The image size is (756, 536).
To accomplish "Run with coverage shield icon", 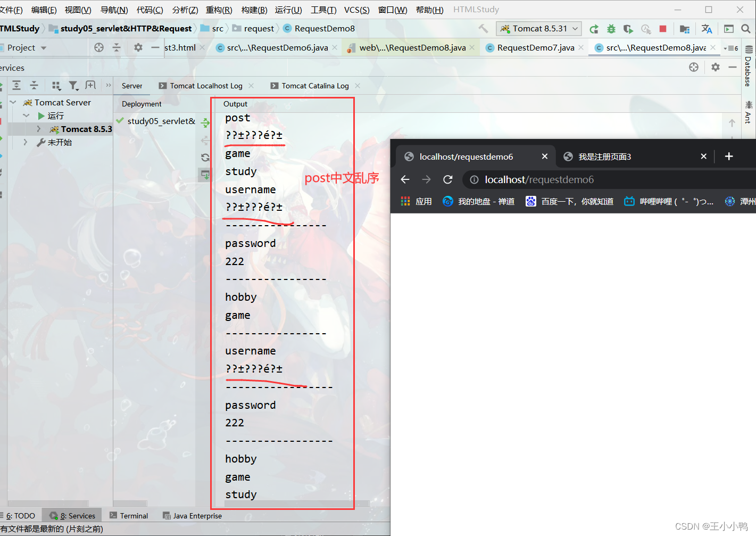I will (x=628, y=29).
